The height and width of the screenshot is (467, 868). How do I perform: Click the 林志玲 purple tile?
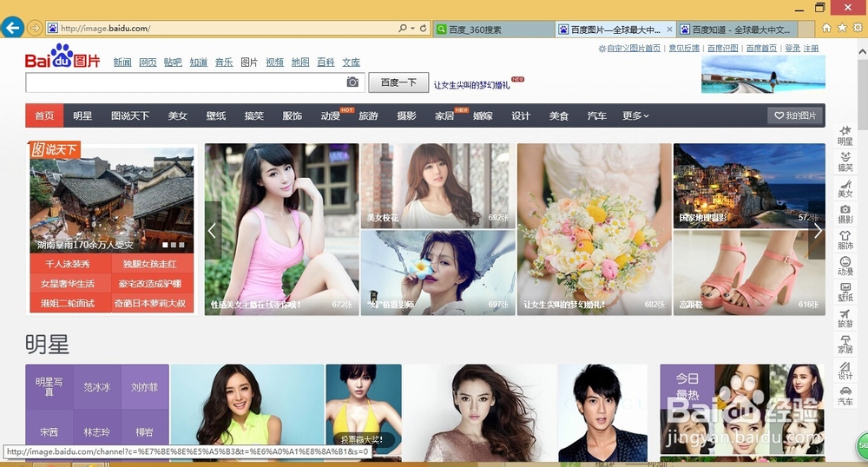[x=97, y=431]
